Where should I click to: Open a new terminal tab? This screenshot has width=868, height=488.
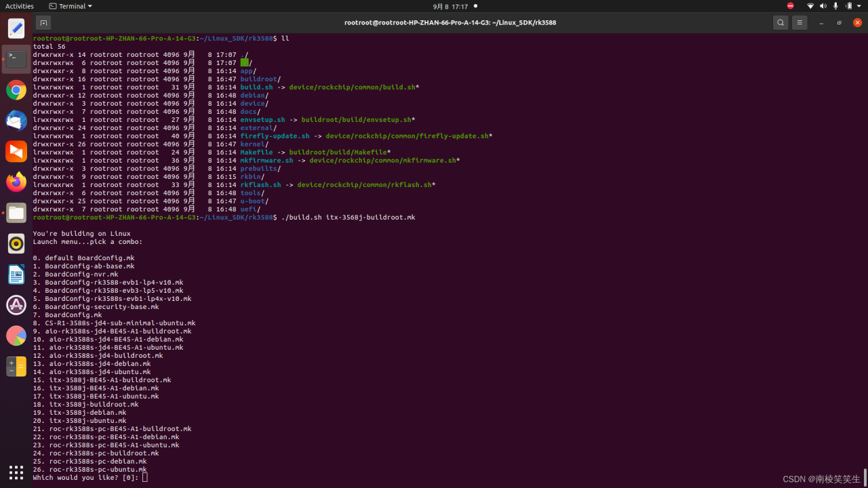tap(43, 22)
